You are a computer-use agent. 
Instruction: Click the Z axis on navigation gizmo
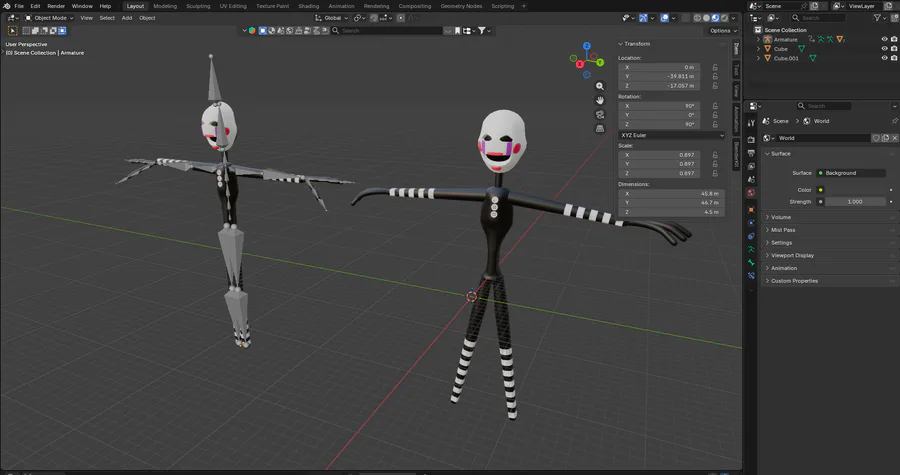[586, 45]
